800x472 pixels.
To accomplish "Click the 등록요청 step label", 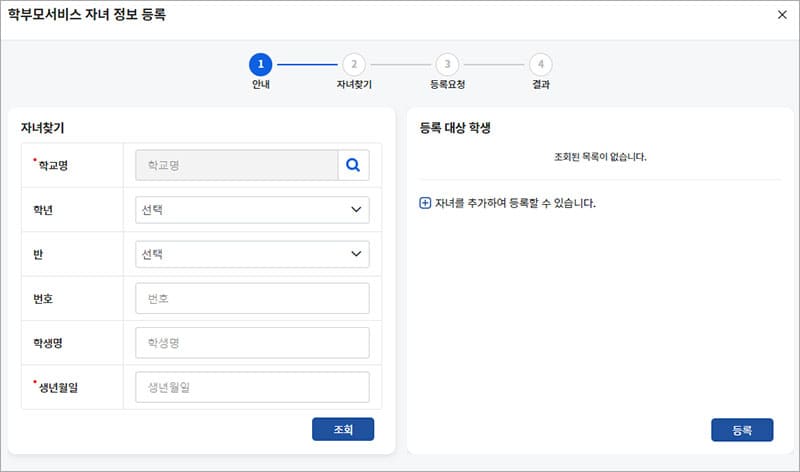I will 447,85.
